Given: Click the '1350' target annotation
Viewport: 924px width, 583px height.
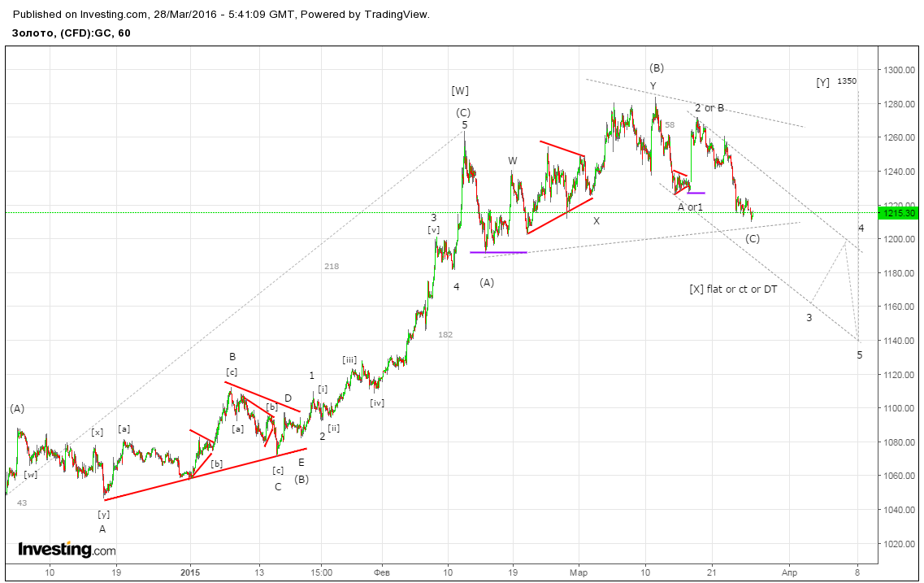Looking at the screenshot, I should [847, 81].
